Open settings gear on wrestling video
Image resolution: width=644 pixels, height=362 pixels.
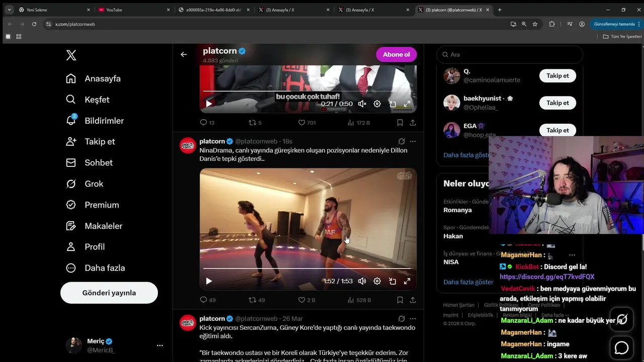pos(377,281)
